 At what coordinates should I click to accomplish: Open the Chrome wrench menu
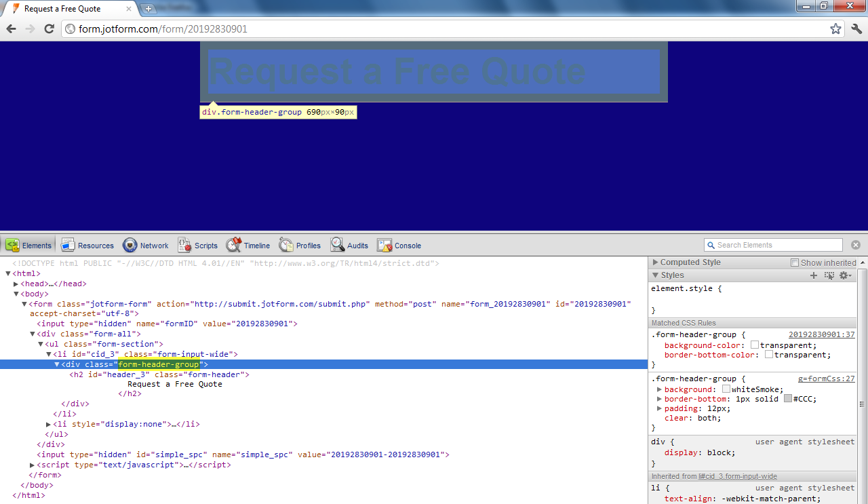pyautogui.click(x=856, y=28)
